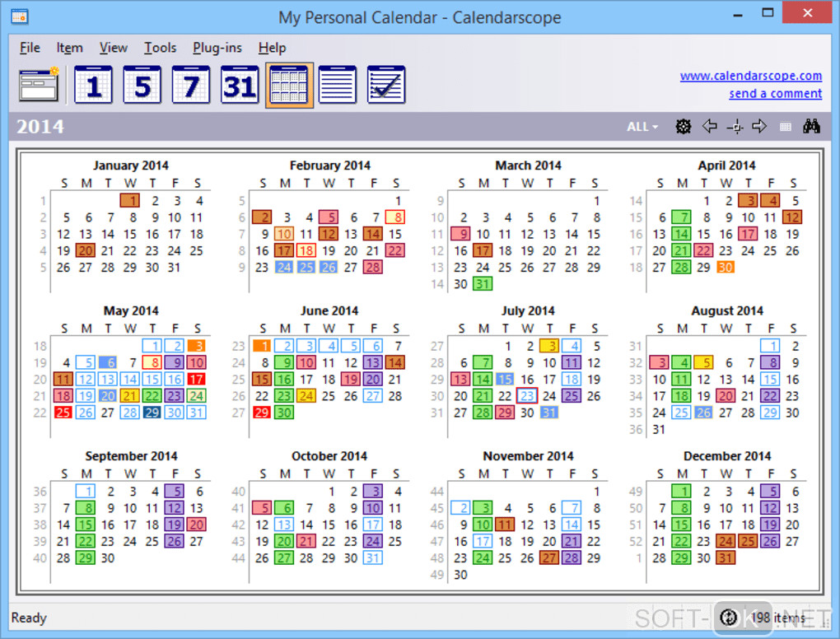The image size is (840, 639).
Task: Select June 29 red highlighted day
Action: pyautogui.click(x=262, y=413)
